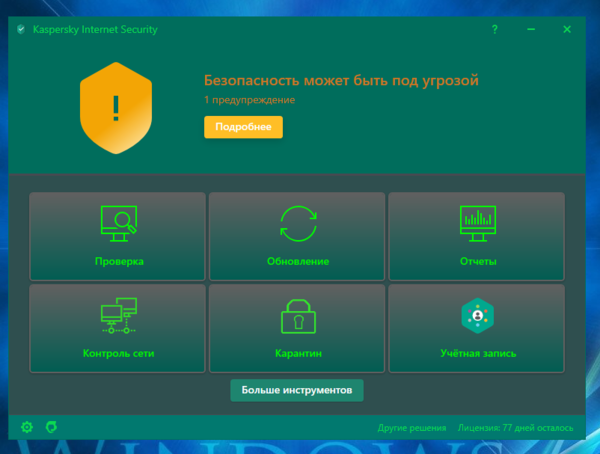This screenshot has width=600, height=454.
Task: Close the Kaspersky Internet Security window
Action: [x=567, y=29]
